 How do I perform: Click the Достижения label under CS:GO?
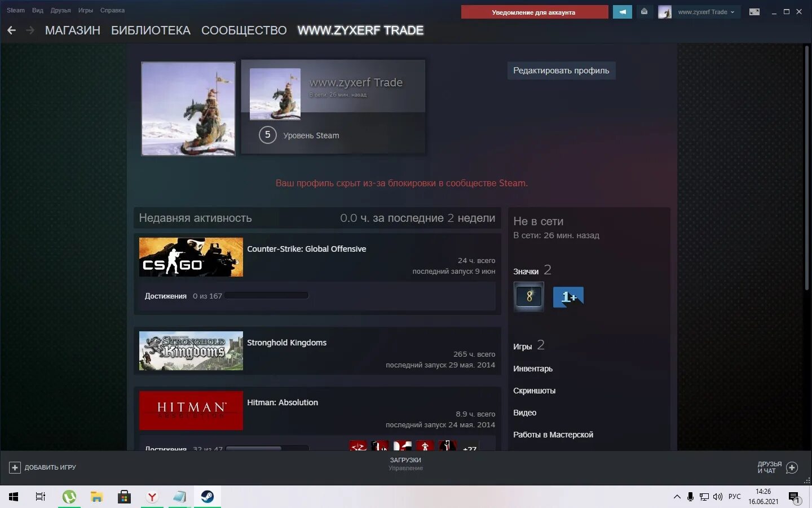166,296
